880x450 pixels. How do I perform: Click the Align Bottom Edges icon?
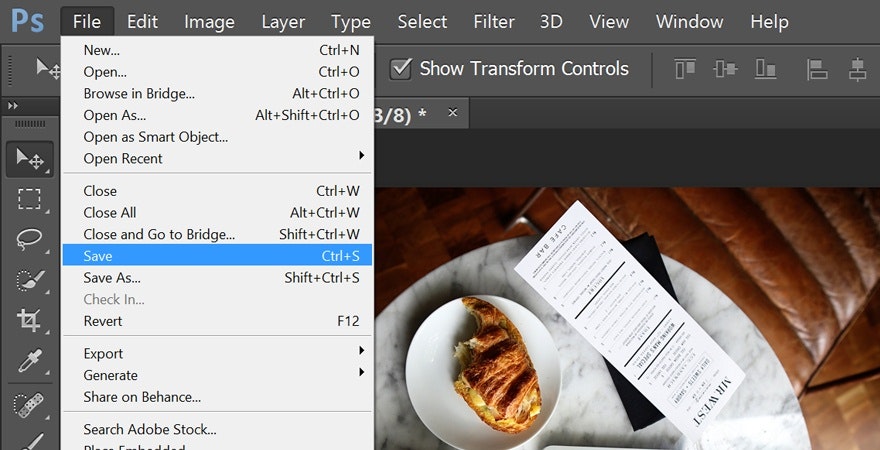[x=766, y=69]
